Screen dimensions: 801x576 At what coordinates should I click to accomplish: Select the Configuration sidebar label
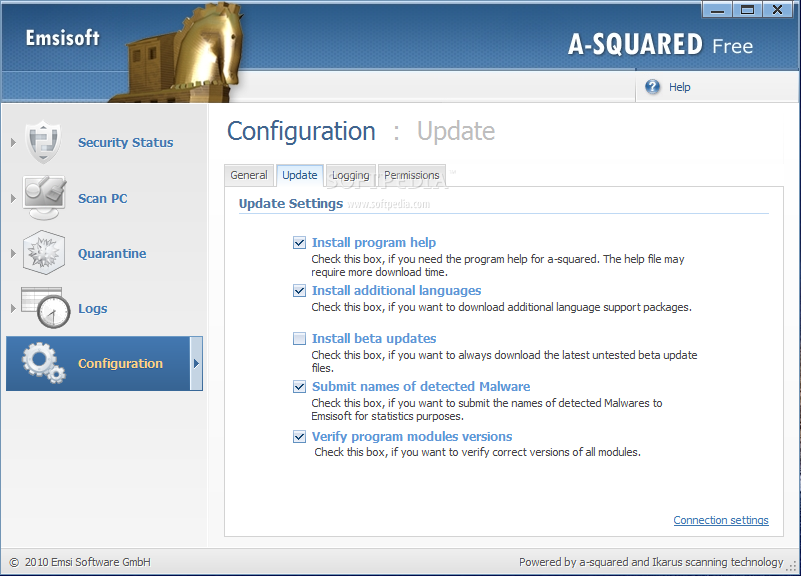(121, 364)
